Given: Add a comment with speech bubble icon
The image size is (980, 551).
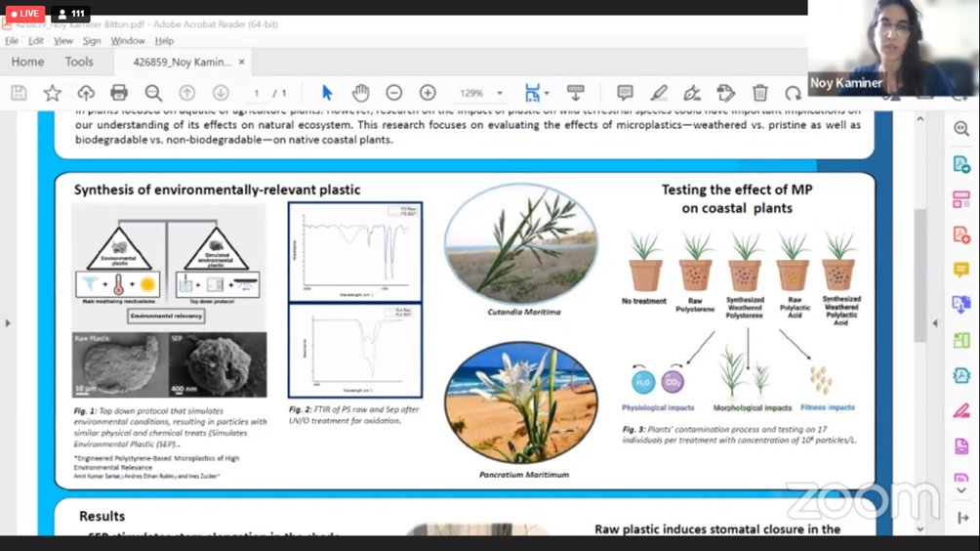Looking at the screenshot, I should (625, 93).
